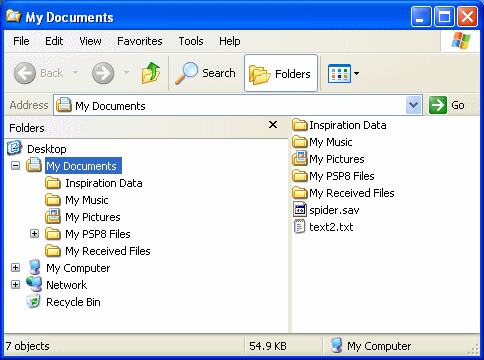Toggle the Folders pane button

281,73
